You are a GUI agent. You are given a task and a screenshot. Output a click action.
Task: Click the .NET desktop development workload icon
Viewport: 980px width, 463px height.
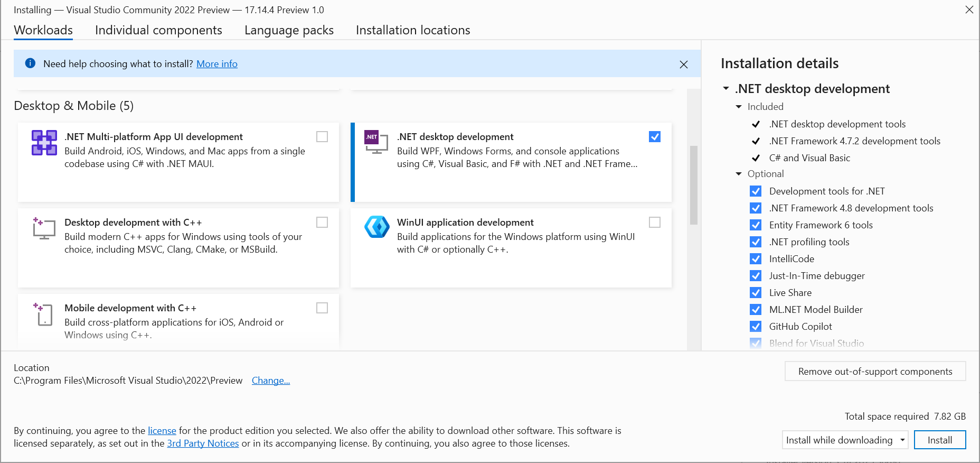click(x=376, y=142)
